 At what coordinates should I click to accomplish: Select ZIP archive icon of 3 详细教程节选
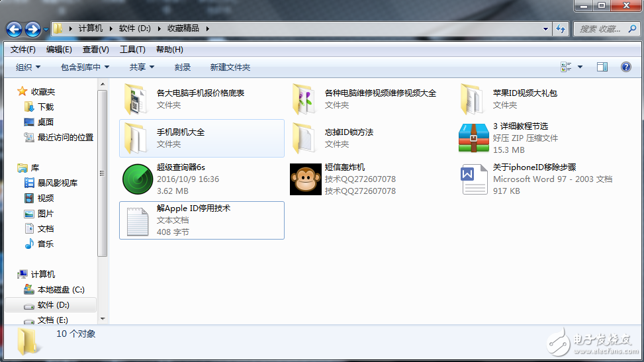tap(473, 138)
